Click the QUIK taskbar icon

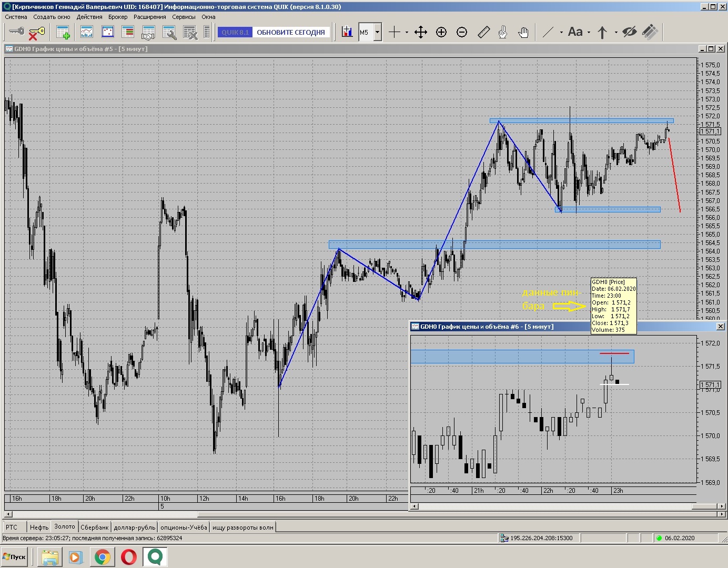[x=155, y=557]
